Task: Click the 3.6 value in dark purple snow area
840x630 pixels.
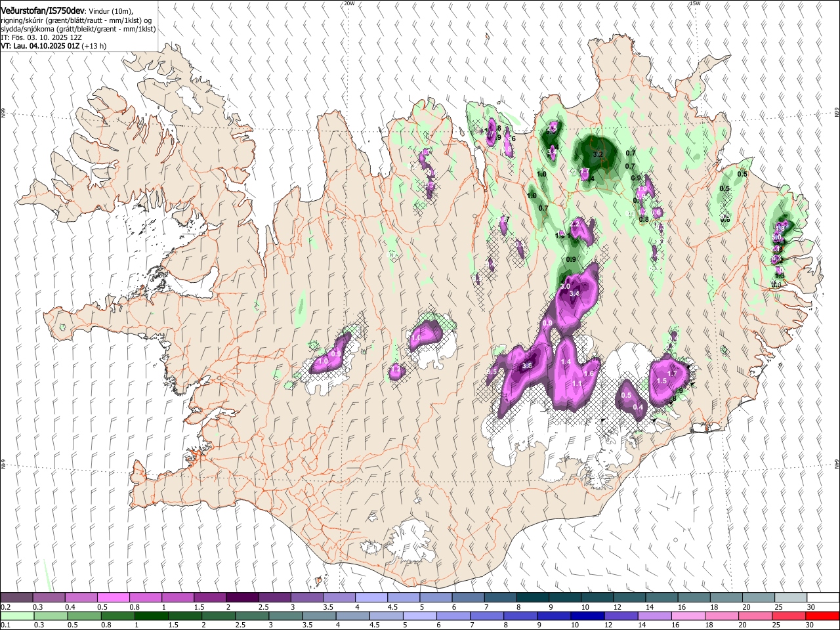Action: tap(527, 366)
